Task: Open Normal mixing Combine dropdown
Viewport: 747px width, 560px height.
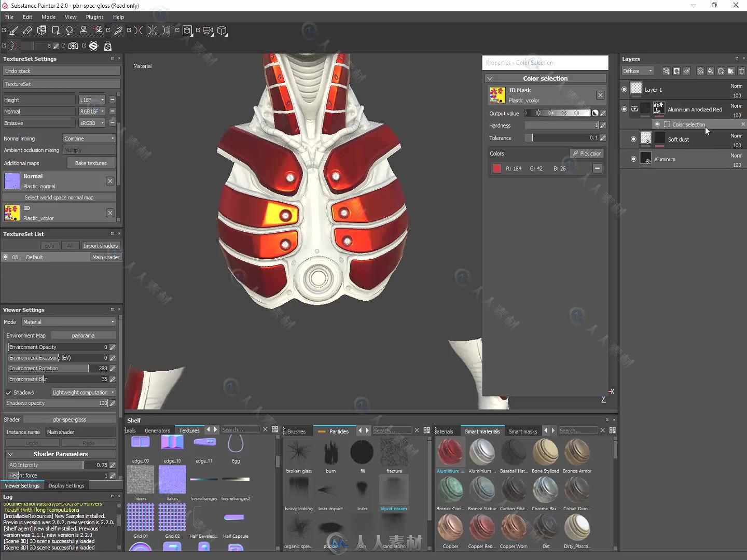Action: pyautogui.click(x=89, y=138)
